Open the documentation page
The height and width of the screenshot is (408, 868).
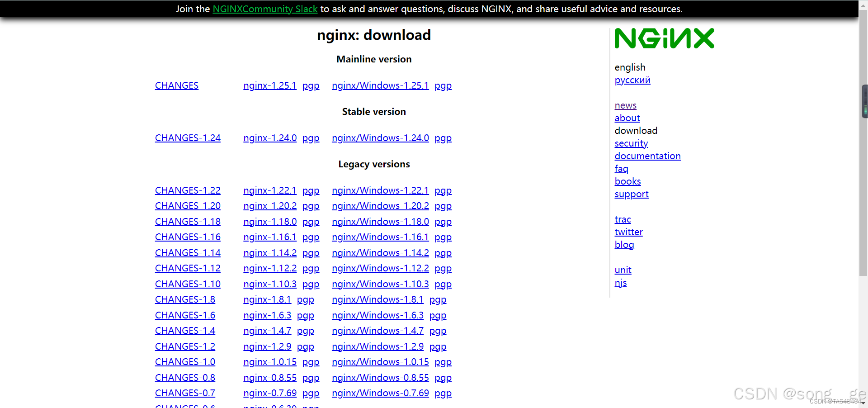pyautogui.click(x=647, y=156)
